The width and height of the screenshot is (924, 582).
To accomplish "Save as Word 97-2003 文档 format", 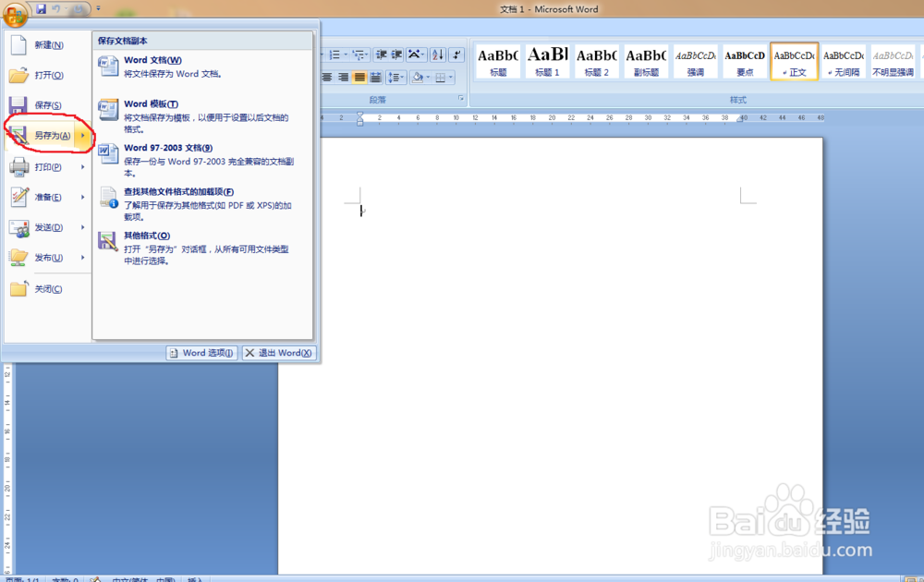I will tap(202, 160).
